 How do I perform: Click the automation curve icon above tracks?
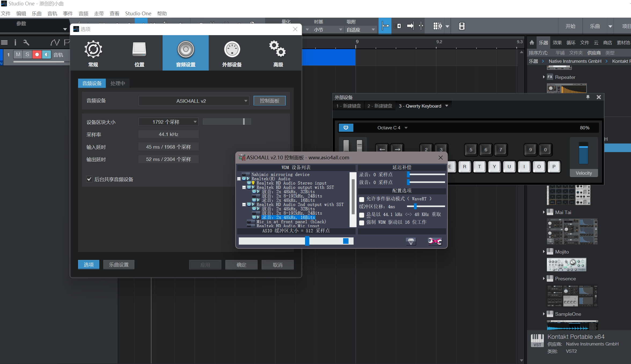pos(55,42)
